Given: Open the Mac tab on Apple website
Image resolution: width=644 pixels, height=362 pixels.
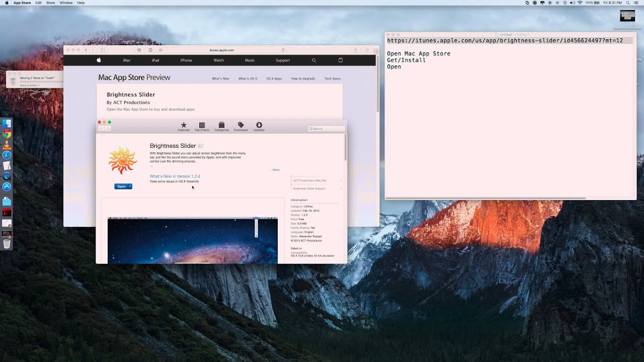Looking at the screenshot, I should (127, 60).
